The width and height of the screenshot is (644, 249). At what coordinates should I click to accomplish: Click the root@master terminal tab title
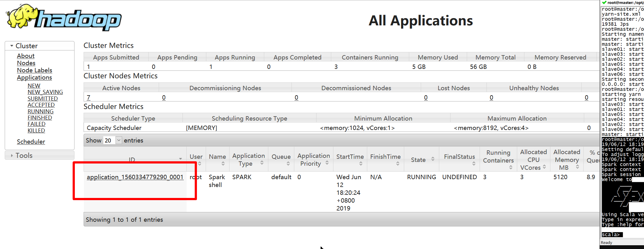[626, 3]
